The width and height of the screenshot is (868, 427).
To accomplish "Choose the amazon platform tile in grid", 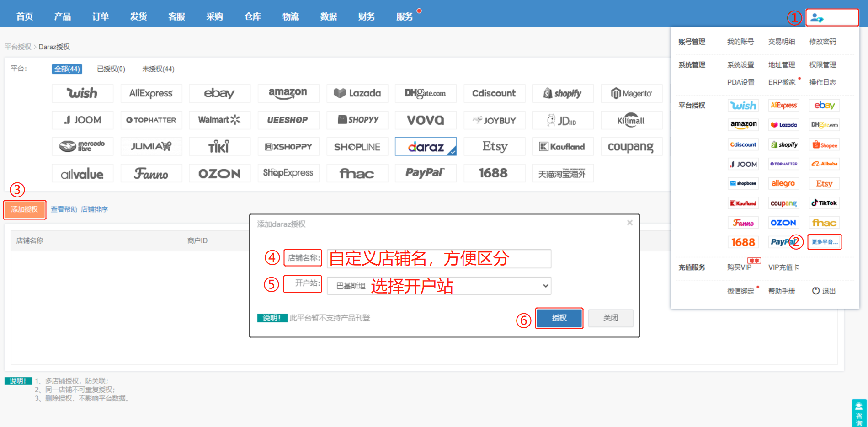I will 288,93.
